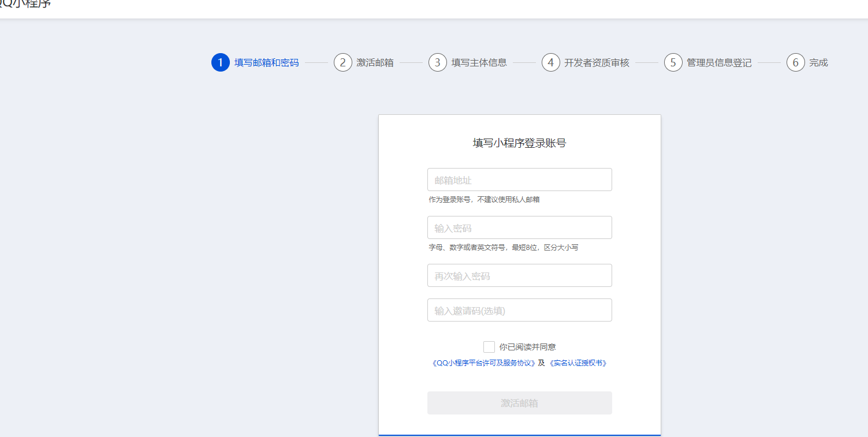Screen dimensions: 868x437
Task: Open the 实名认证授权书 link
Action: pos(578,363)
